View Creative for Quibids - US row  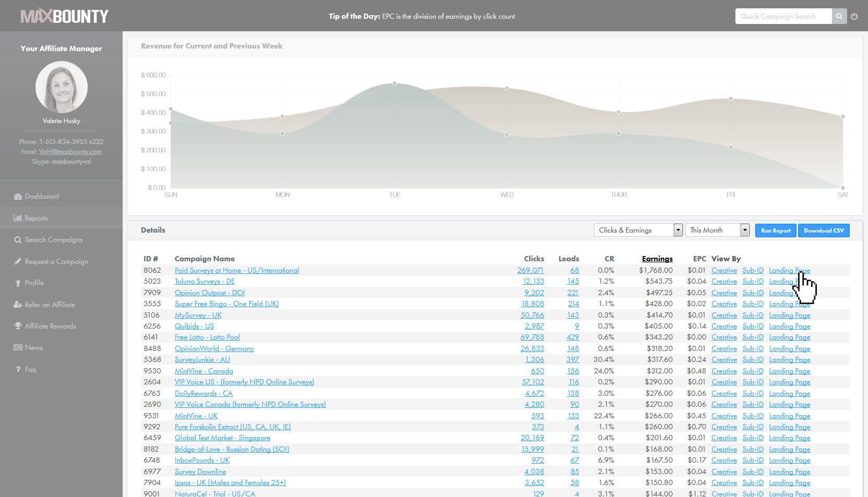pyautogui.click(x=724, y=326)
